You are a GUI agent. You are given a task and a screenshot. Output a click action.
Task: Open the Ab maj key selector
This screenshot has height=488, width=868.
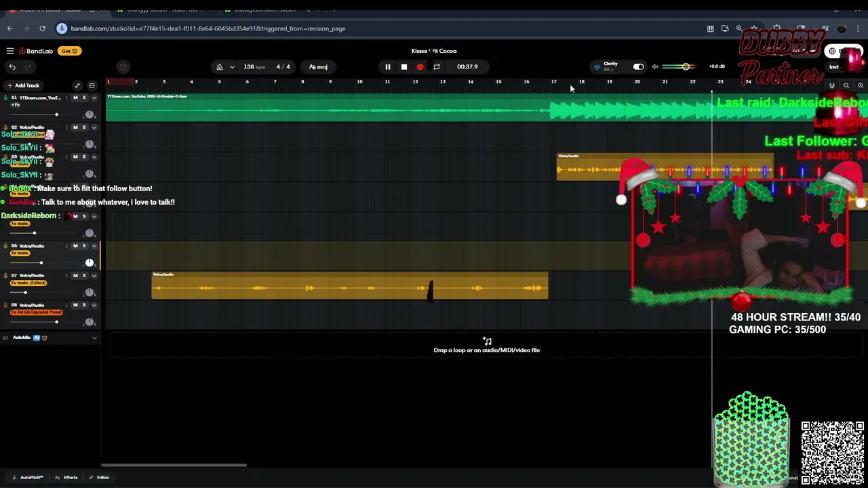coord(318,66)
